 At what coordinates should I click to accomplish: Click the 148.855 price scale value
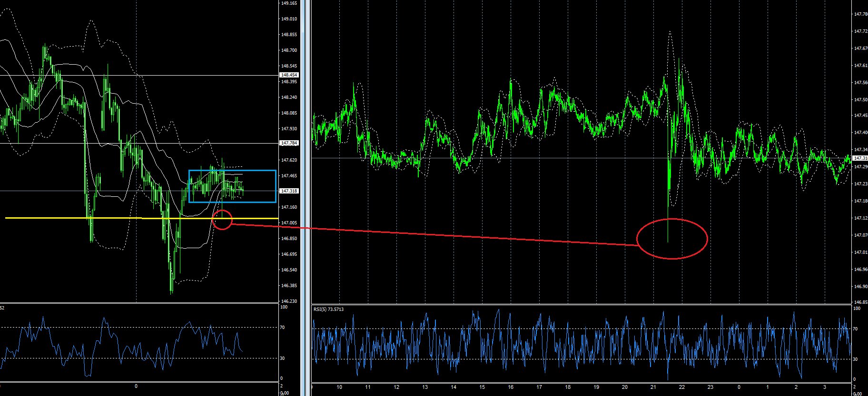click(x=289, y=35)
